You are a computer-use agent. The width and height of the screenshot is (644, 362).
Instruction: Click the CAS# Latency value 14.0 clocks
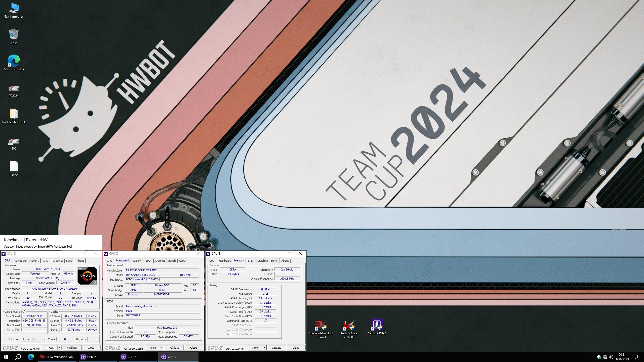(265, 298)
